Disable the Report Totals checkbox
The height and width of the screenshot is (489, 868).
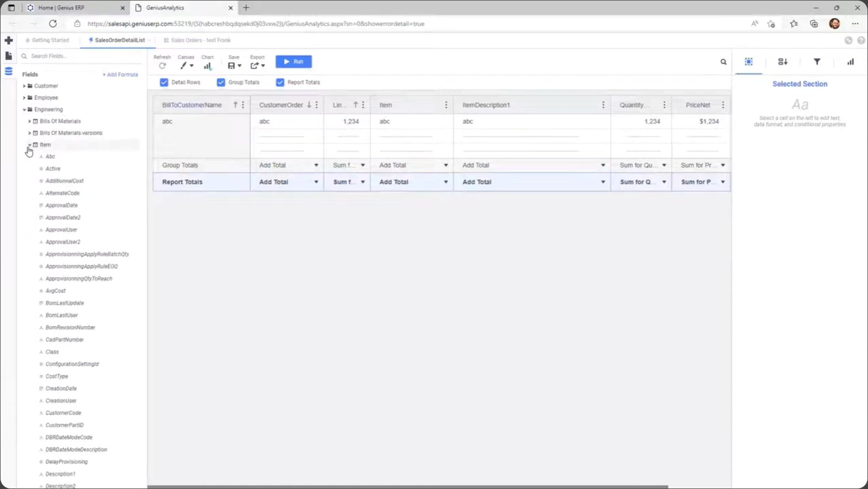click(280, 82)
